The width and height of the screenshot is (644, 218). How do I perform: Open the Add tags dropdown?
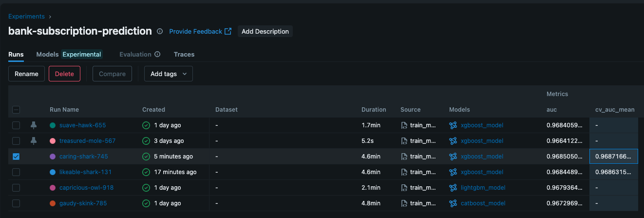(169, 74)
